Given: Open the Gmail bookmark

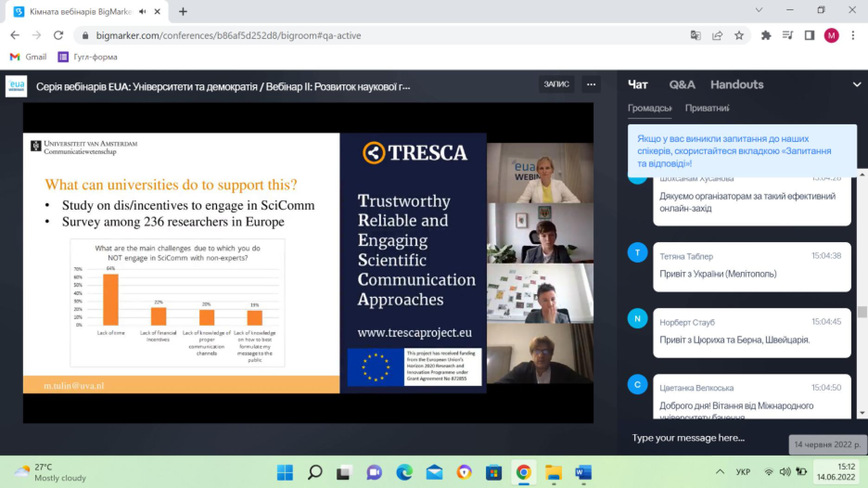Looking at the screenshot, I should (28, 57).
